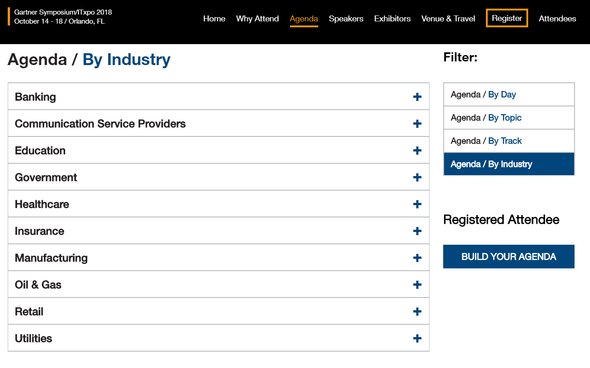Click the plus icon on Utilities row

(417, 338)
